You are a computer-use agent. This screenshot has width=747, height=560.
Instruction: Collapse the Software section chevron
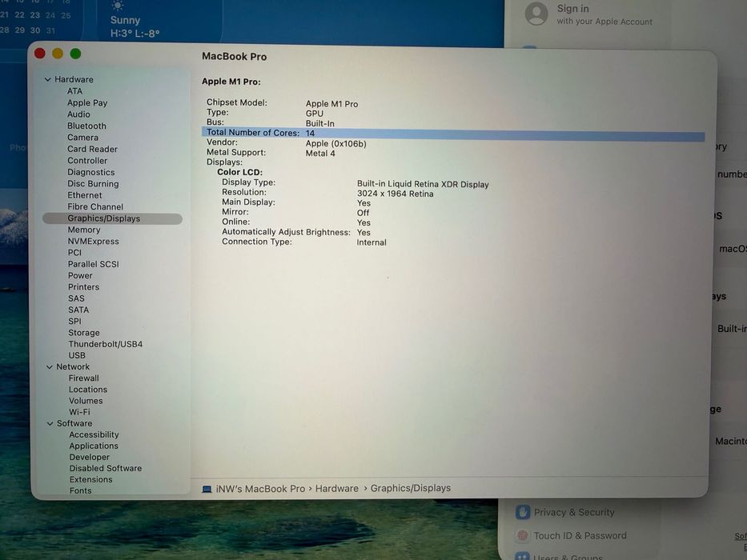(x=50, y=423)
